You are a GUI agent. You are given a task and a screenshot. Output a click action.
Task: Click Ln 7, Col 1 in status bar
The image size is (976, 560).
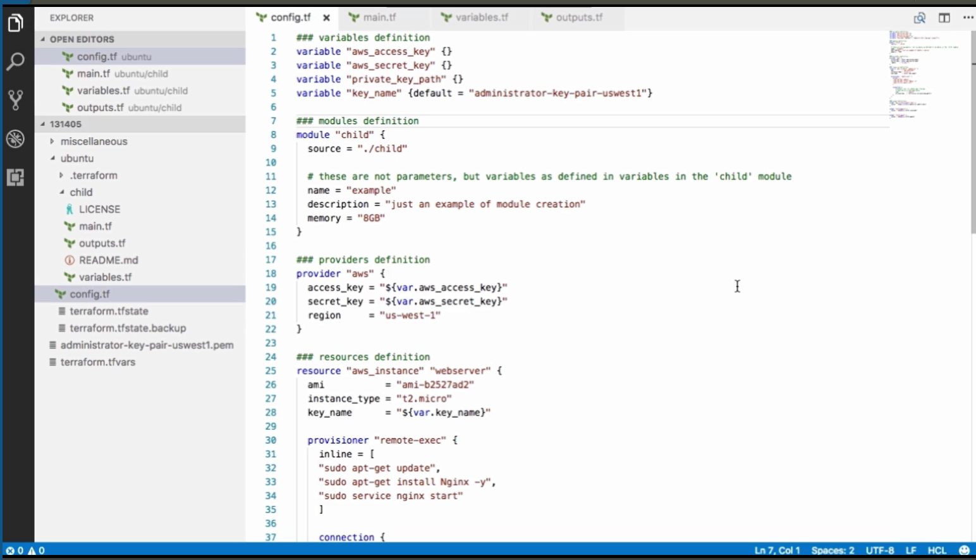777,551
